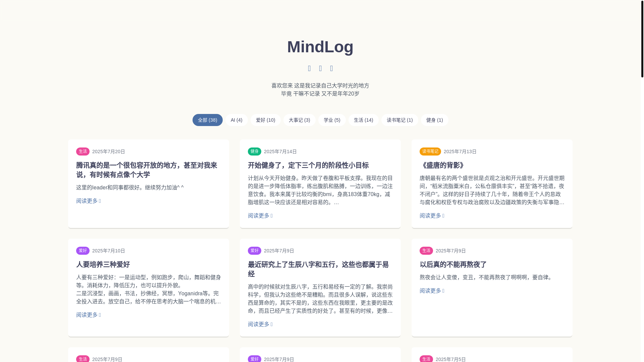This screenshot has width=644, height=362.
Task: Click the excerpt 这里的leader和同事都很好
Action: pos(130,187)
